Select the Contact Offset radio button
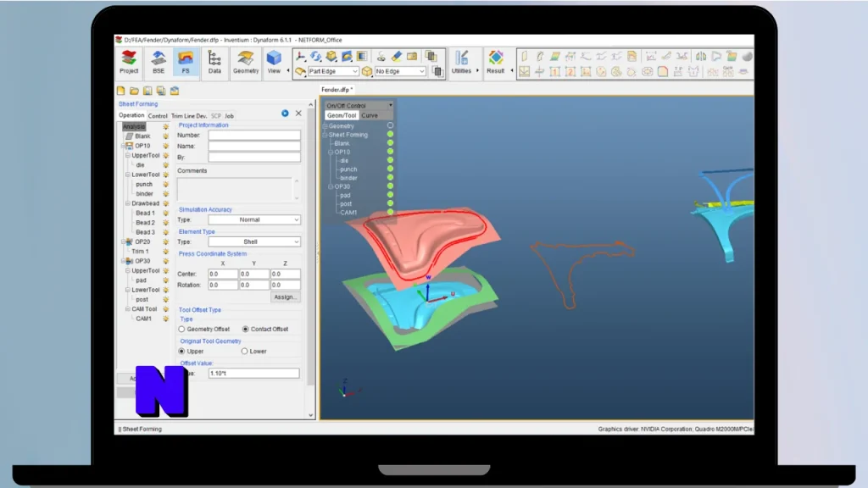This screenshot has height=488, width=868. point(245,330)
